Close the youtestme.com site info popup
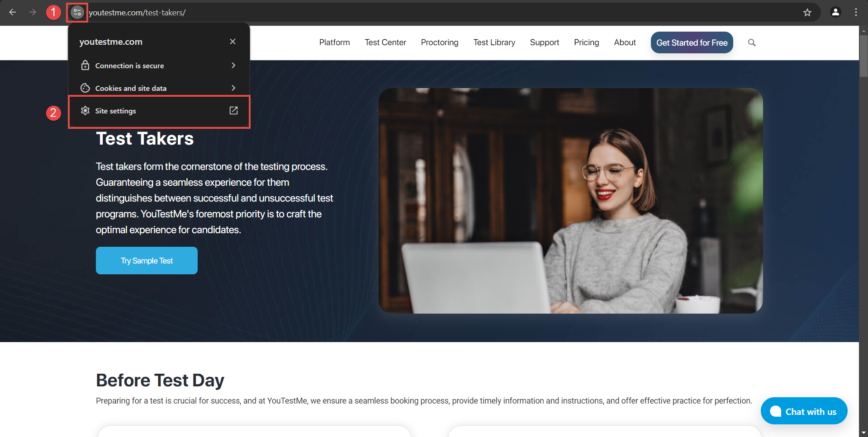This screenshot has height=437, width=868. click(232, 42)
